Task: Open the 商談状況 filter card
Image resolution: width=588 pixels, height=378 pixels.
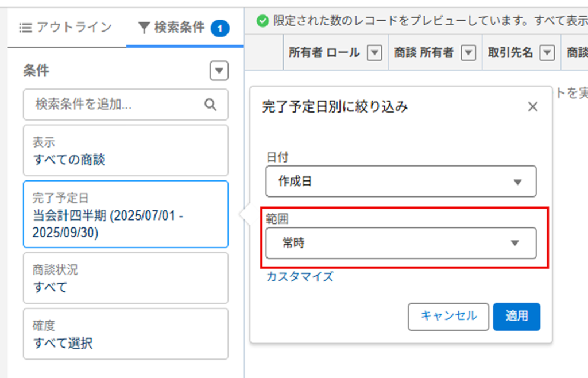Action: pos(125,278)
